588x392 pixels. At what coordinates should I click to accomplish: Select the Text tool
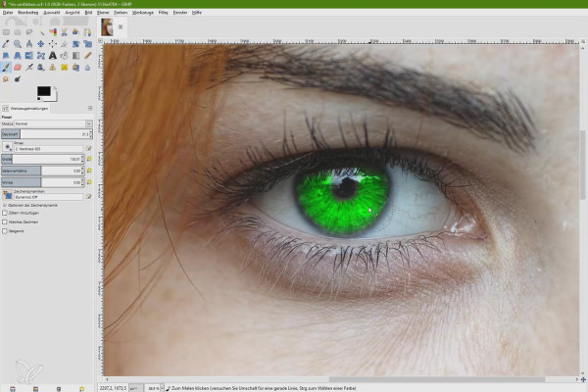tap(53, 56)
